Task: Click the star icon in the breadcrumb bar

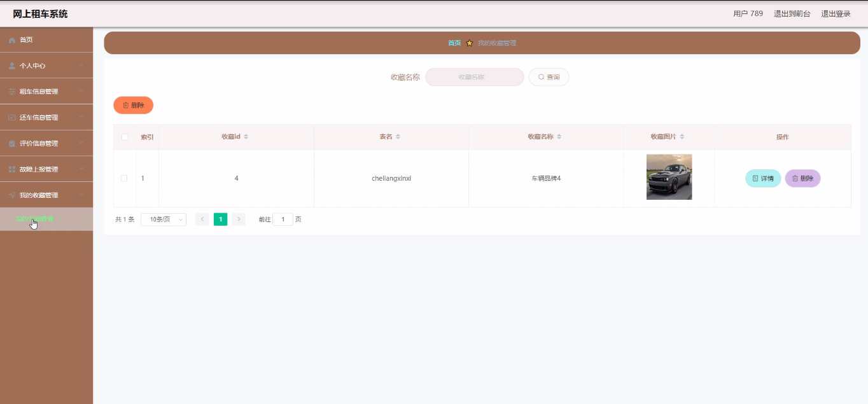Action: pos(470,43)
